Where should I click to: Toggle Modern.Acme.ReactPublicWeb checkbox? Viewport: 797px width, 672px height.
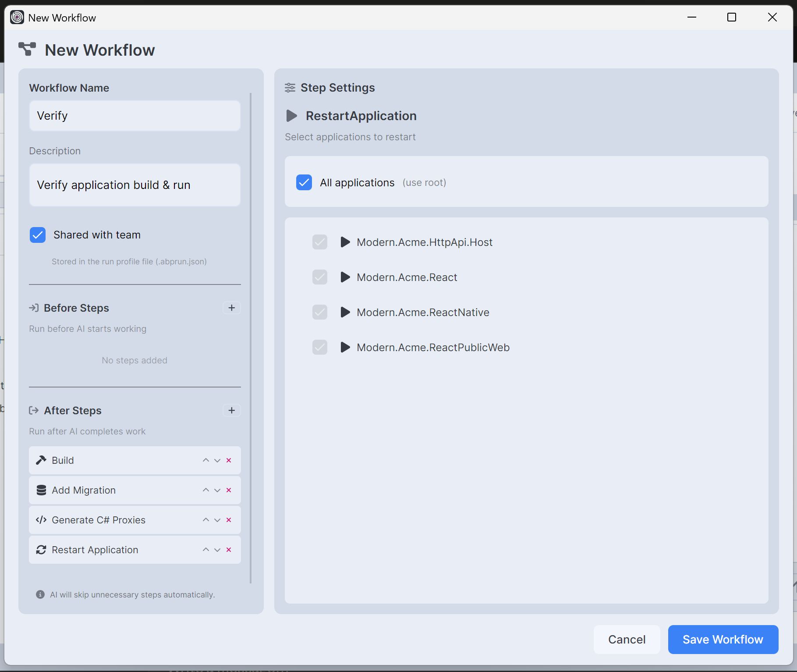click(320, 347)
